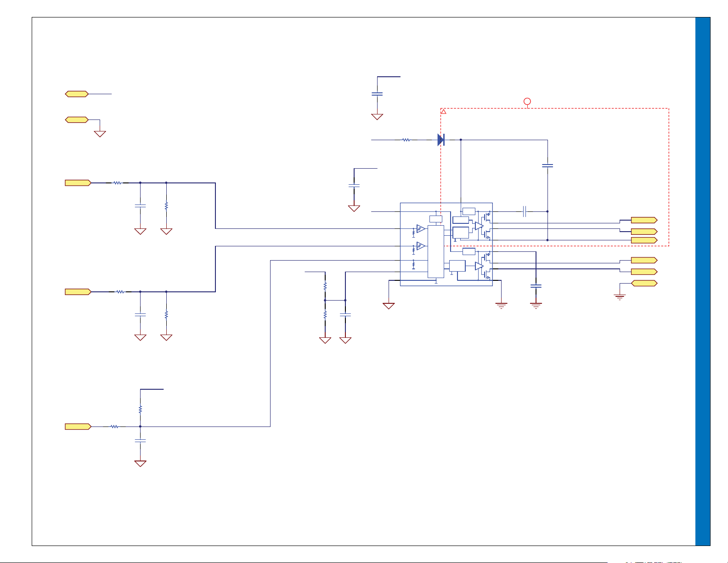Select the topmost decoupling capacitor at top center
This screenshot has height=563, width=728.
click(377, 94)
